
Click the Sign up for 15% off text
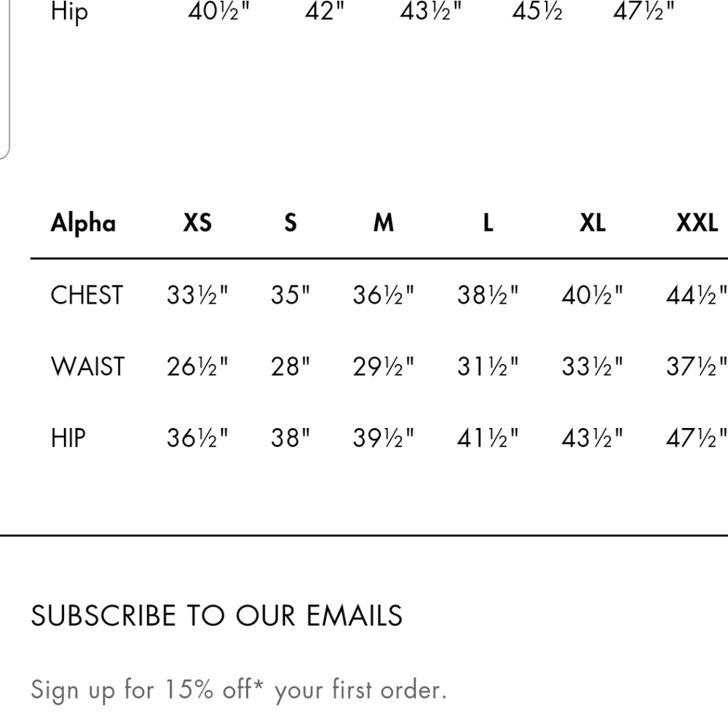[x=239, y=690]
